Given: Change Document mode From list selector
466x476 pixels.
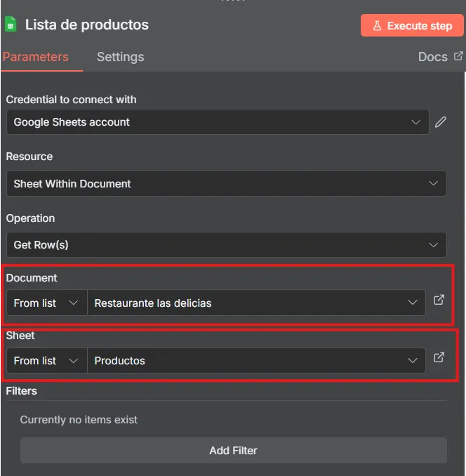Looking at the screenshot, I should pyautogui.click(x=46, y=303).
